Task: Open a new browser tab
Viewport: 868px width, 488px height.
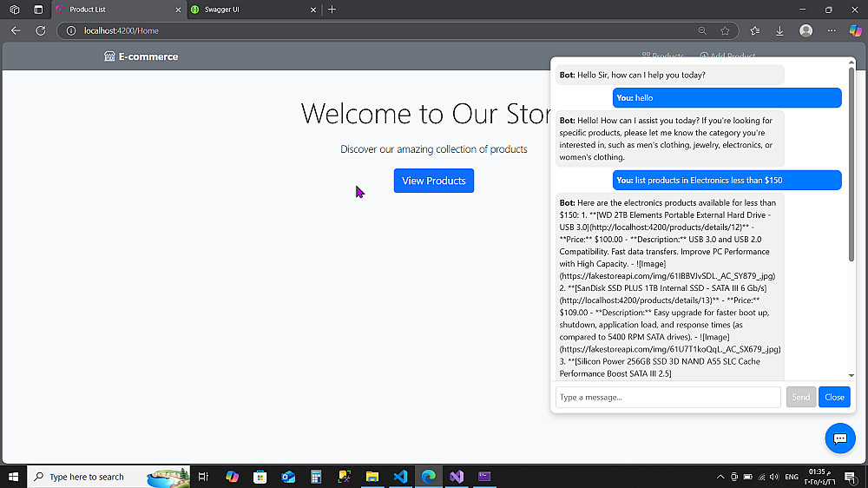Action: (332, 10)
